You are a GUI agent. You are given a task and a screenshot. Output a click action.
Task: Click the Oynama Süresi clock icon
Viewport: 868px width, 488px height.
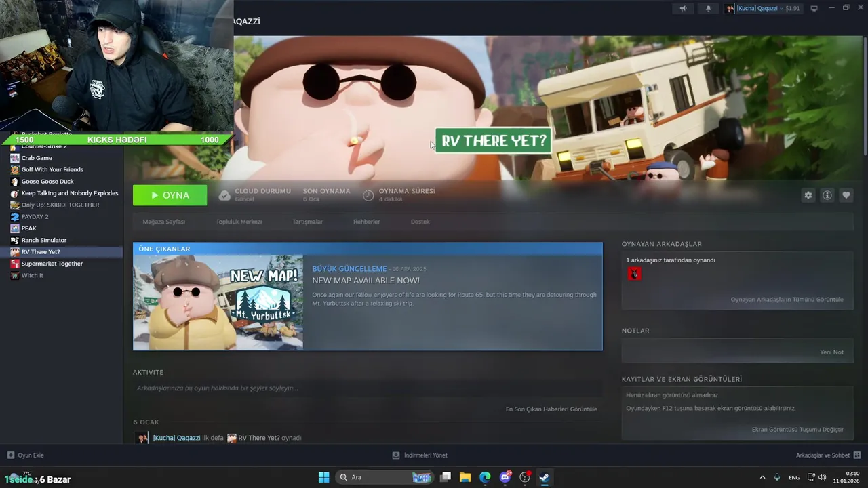pyautogui.click(x=368, y=195)
